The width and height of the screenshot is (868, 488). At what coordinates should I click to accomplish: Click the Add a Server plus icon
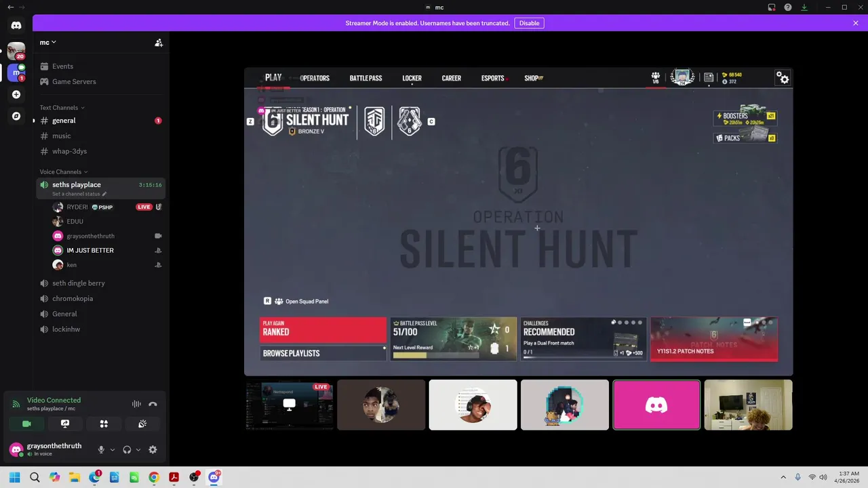point(16,94)
